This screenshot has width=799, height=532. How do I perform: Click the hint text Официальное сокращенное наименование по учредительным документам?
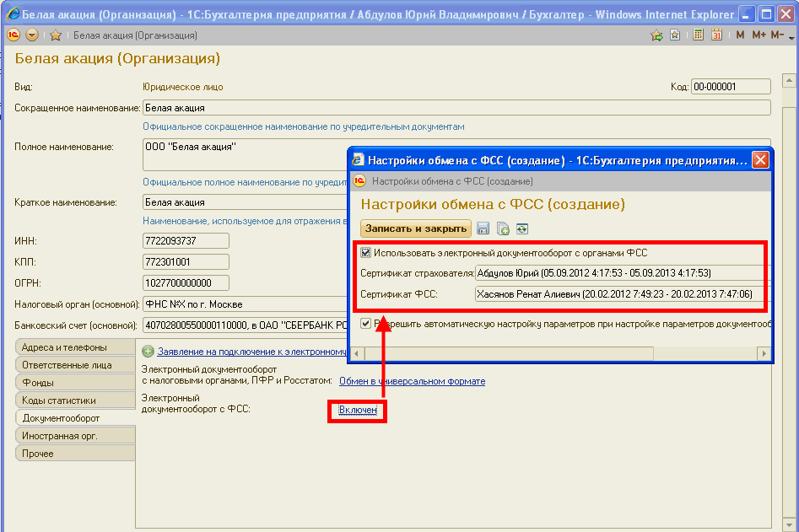point(304,126)
